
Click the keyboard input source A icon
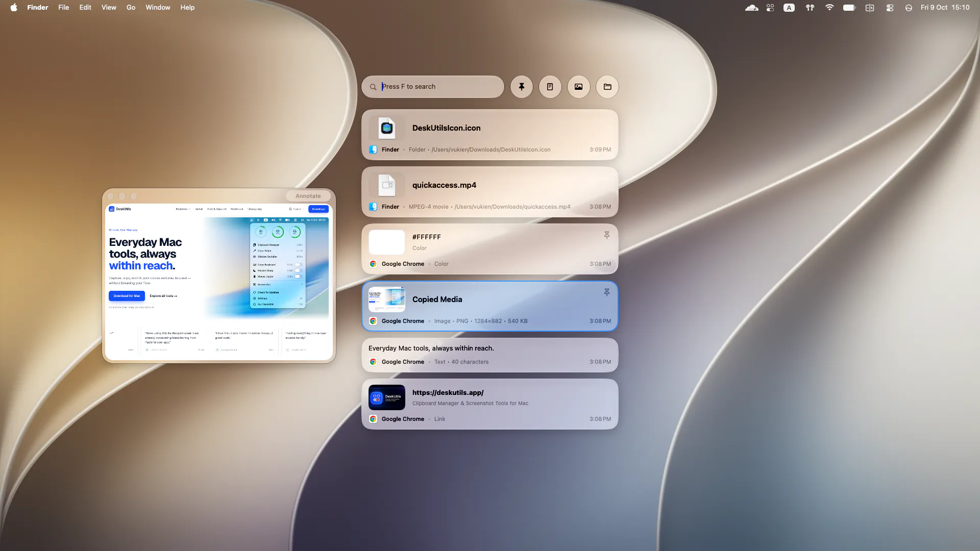[x=789, y=8]
